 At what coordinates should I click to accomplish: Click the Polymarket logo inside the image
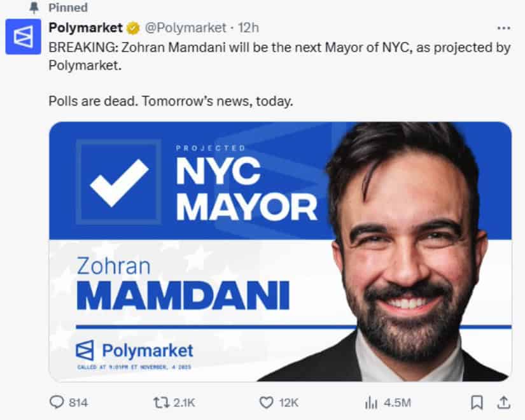(134, 349)
